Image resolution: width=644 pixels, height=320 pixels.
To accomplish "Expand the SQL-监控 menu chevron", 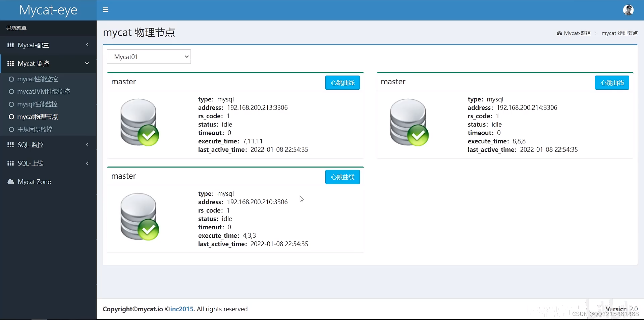I will (87, 145).
